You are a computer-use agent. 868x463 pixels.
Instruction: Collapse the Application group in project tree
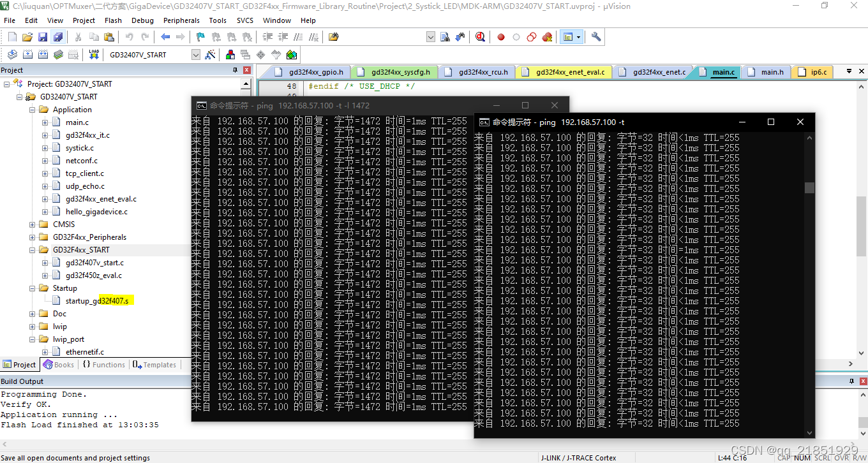pyautogui.click(x=33, y=110)
